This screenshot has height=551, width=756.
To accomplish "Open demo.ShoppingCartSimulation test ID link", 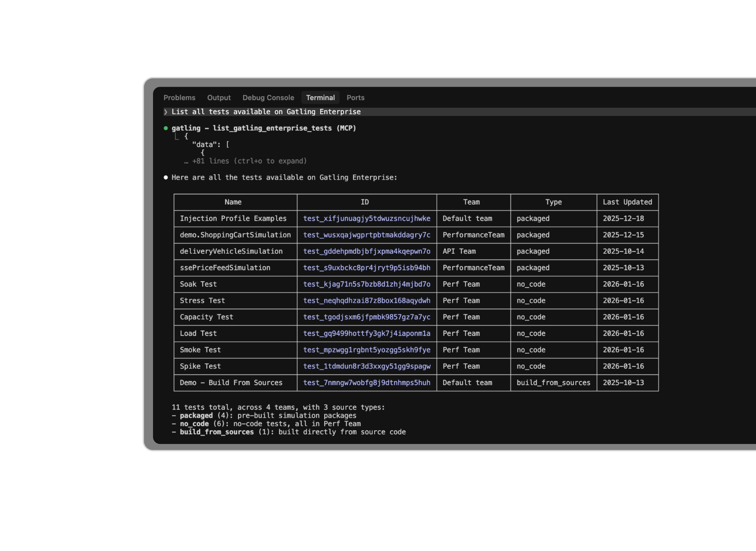I will (367, 235).
